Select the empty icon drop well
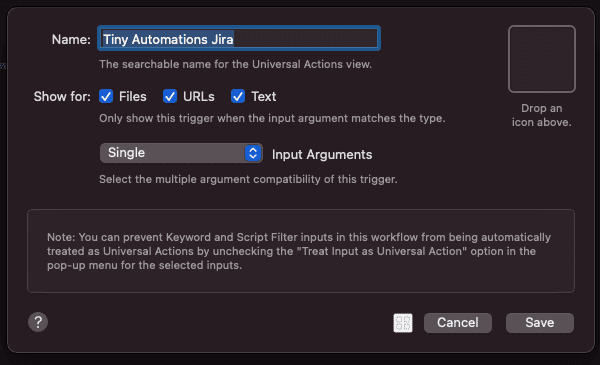600x365 pixels. click(541, 59)
